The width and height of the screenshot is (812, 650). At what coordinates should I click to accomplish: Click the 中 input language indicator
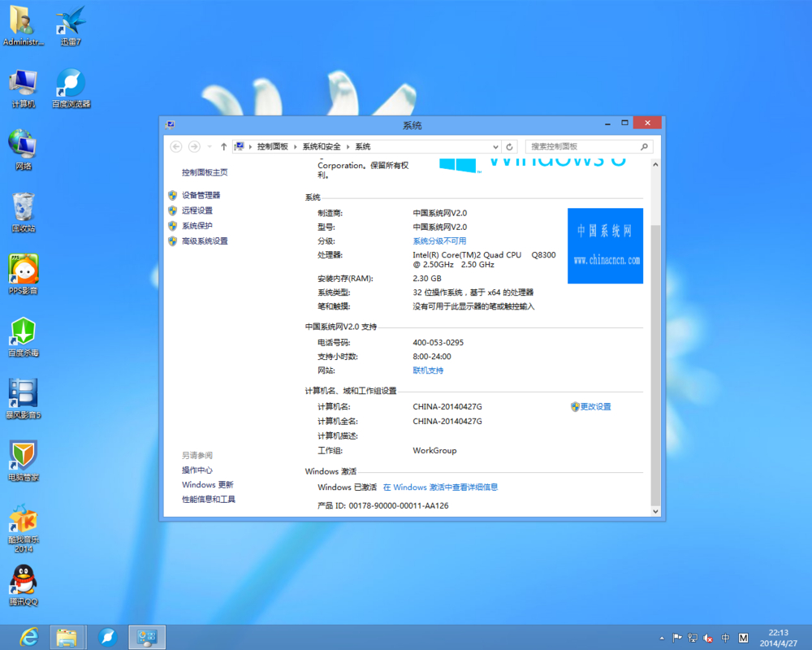coord(725,638)
